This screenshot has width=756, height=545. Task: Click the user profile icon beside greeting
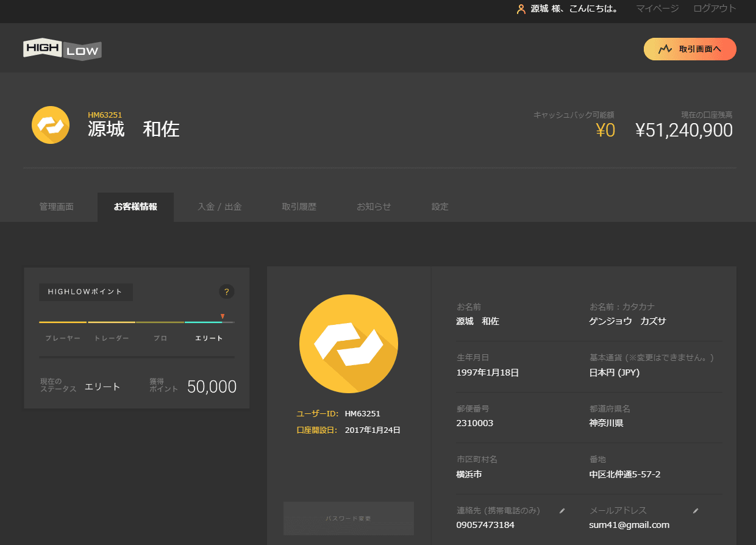[x=521, y=9]
